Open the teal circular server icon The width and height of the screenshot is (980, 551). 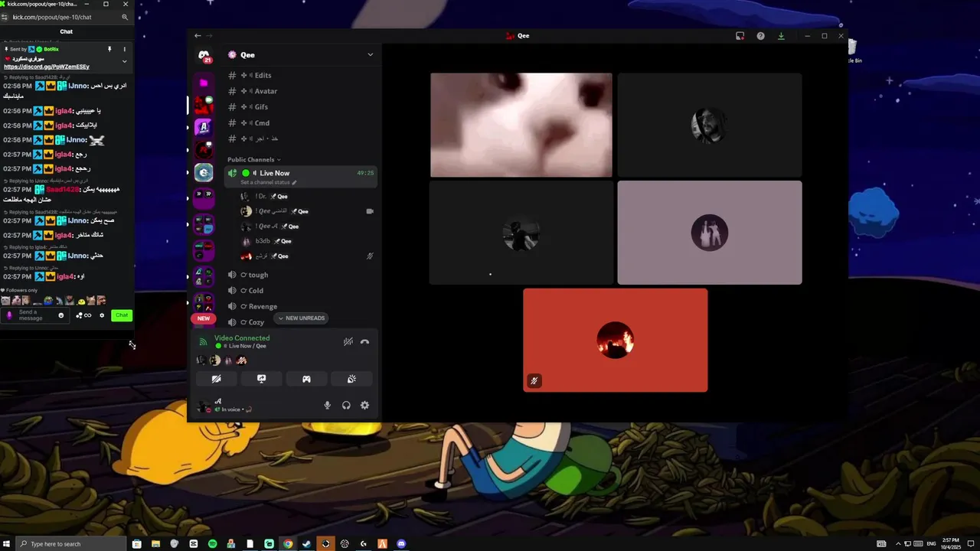(x=204, y=173)
